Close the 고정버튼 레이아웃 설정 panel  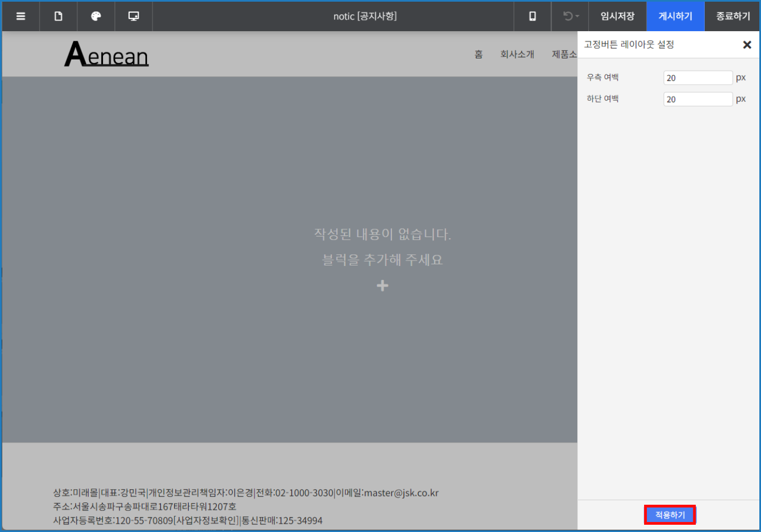click(747, 45)
